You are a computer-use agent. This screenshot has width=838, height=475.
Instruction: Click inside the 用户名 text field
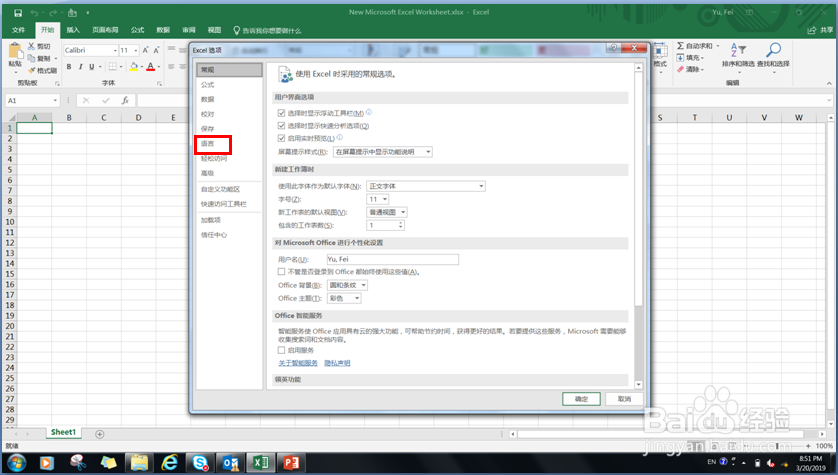coord(393,259)
